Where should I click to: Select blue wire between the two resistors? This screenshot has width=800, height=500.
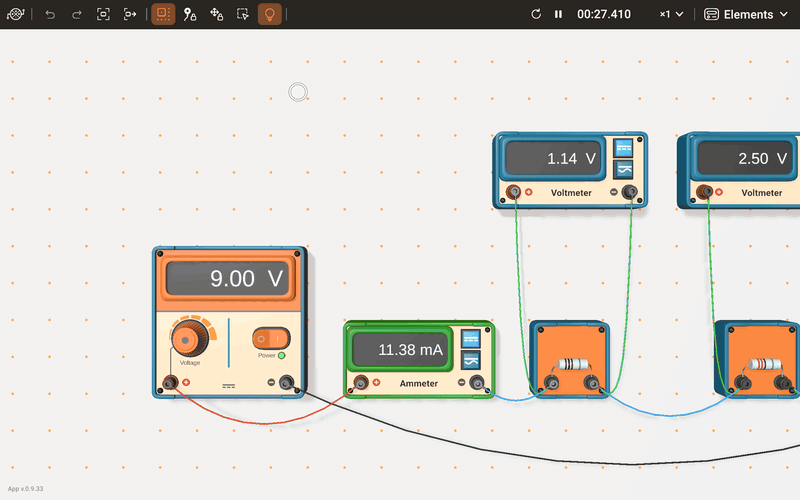pyautogui.click(x=668, y=415)
